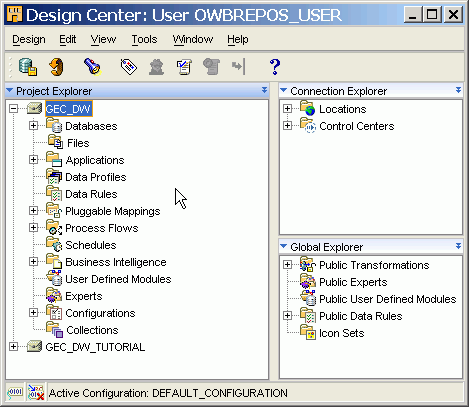Collapse the Global Explorer panel triangle

pos(284,246)
